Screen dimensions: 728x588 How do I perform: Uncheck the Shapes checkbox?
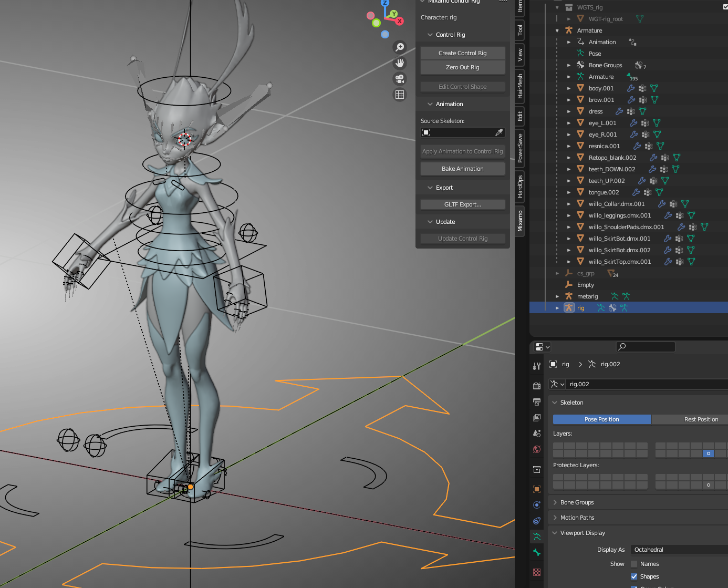[634, 576]
